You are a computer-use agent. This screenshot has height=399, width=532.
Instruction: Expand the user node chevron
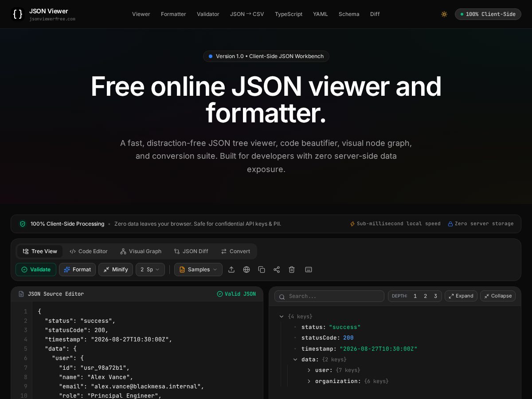tap(309, 370)
